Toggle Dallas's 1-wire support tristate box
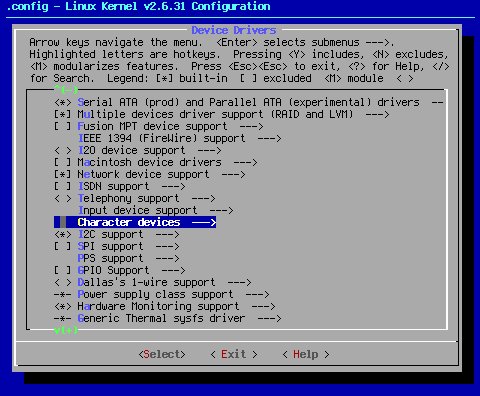The height and width of the screenshot is (396, 480). tap(63, 282)
